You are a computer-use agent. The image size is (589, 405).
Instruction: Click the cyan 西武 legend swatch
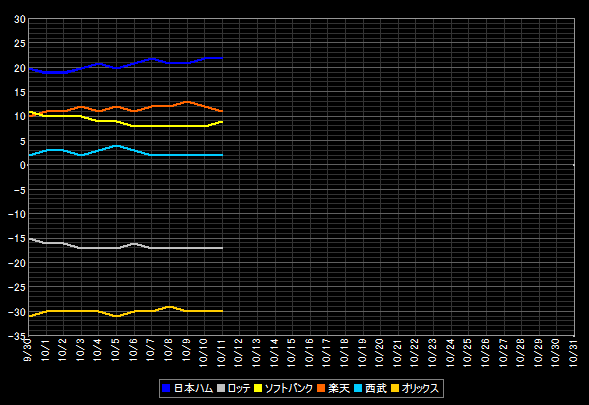click(358, 388)
